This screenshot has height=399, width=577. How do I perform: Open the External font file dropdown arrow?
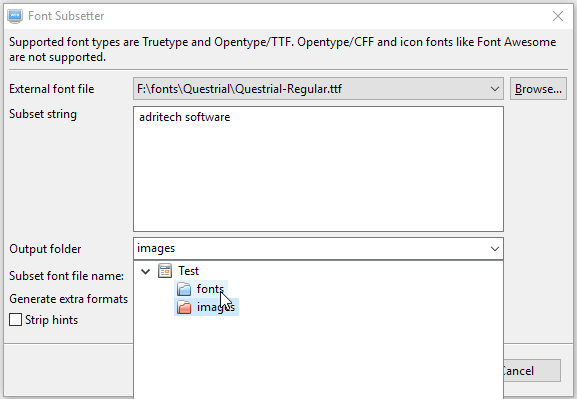coord(495,89)
